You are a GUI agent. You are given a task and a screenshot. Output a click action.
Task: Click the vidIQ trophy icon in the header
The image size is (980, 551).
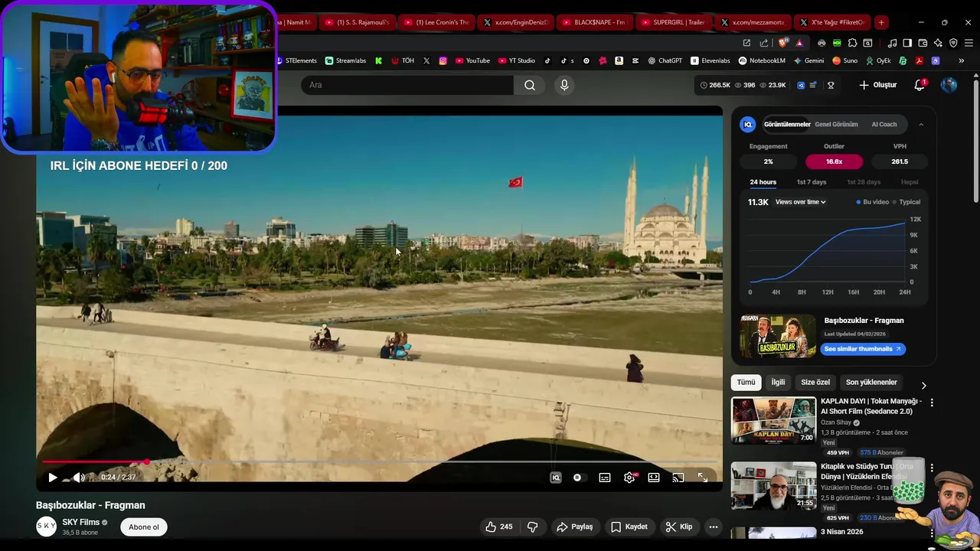[x=831, y=85]
